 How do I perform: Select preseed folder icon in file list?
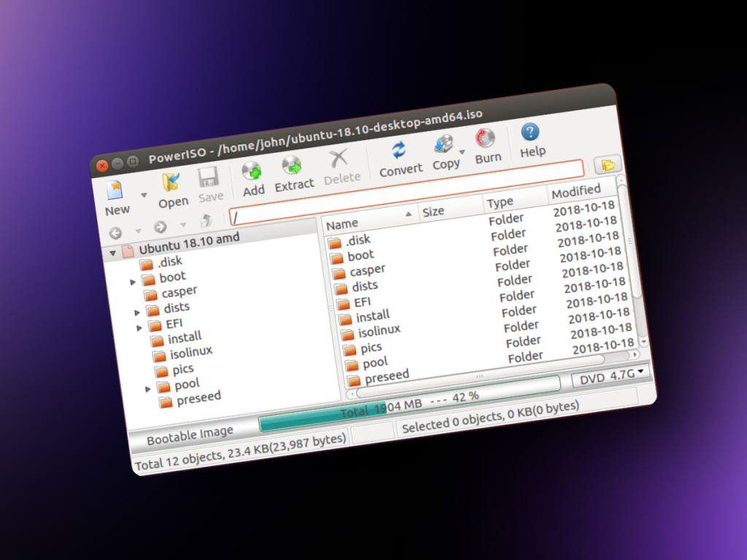(354, 380)
